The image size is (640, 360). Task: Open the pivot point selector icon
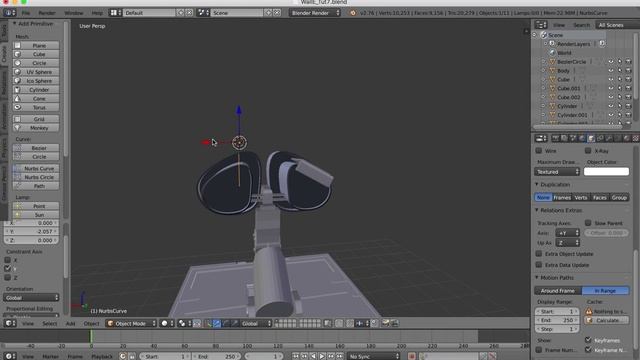(184, 323)
